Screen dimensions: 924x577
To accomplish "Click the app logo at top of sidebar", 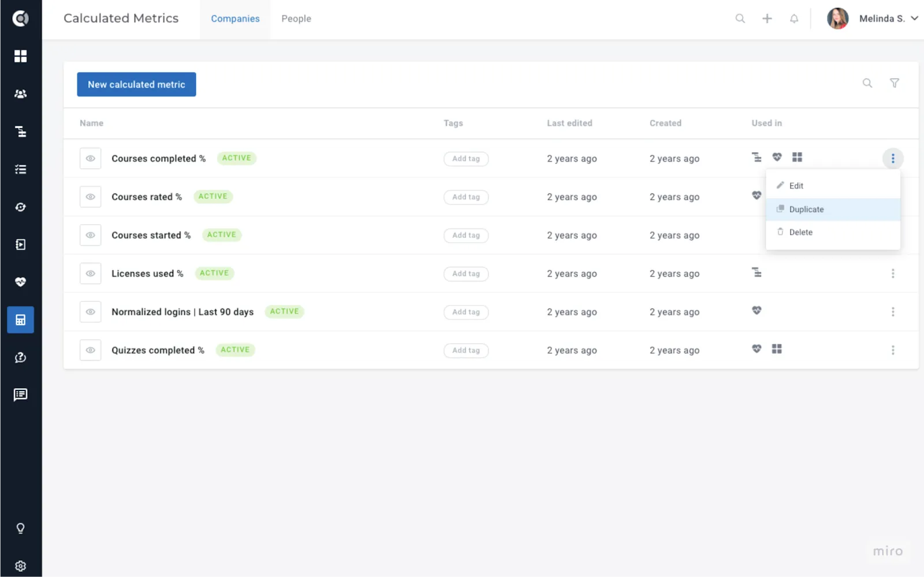I will [21, 18].
